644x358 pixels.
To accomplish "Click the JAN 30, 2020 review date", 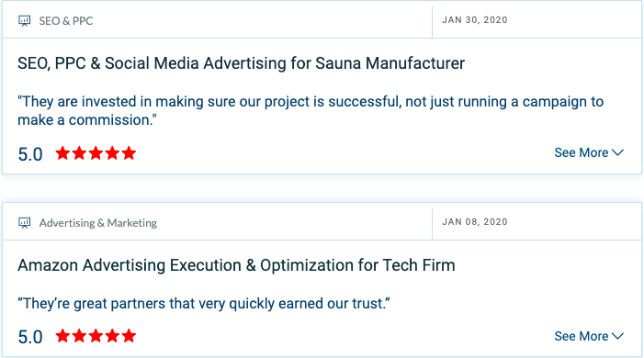I will 475,20.
